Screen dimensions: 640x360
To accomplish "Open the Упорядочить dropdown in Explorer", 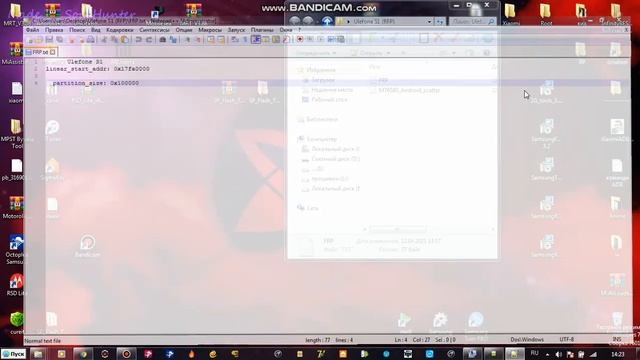I will click(316, 53).
